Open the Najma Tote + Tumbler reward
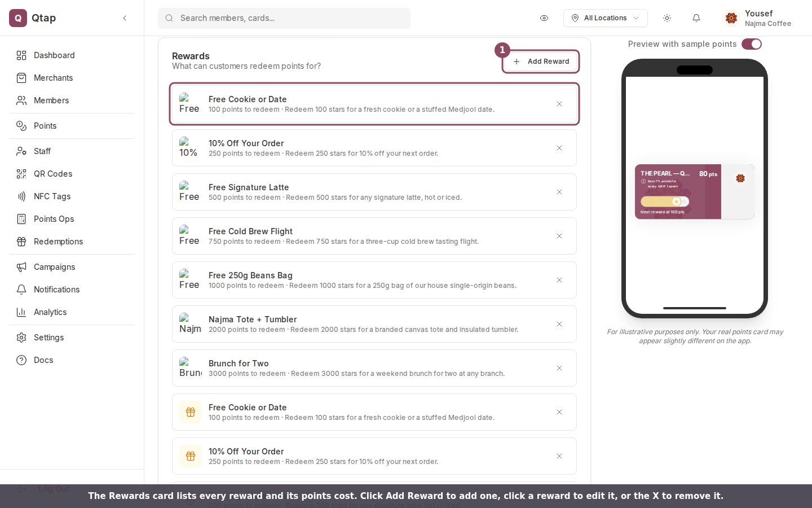812x508 pixels. (x=374, y=324)
